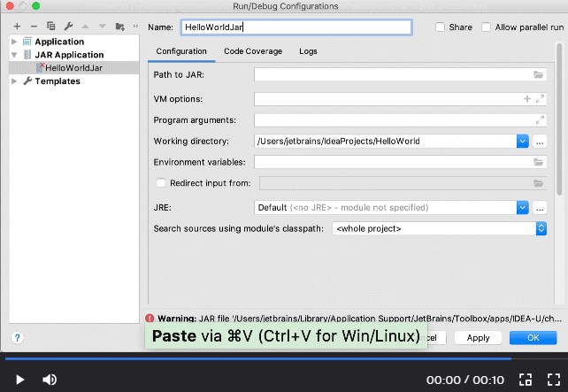Enable the Share checkbox

point(440,27)
